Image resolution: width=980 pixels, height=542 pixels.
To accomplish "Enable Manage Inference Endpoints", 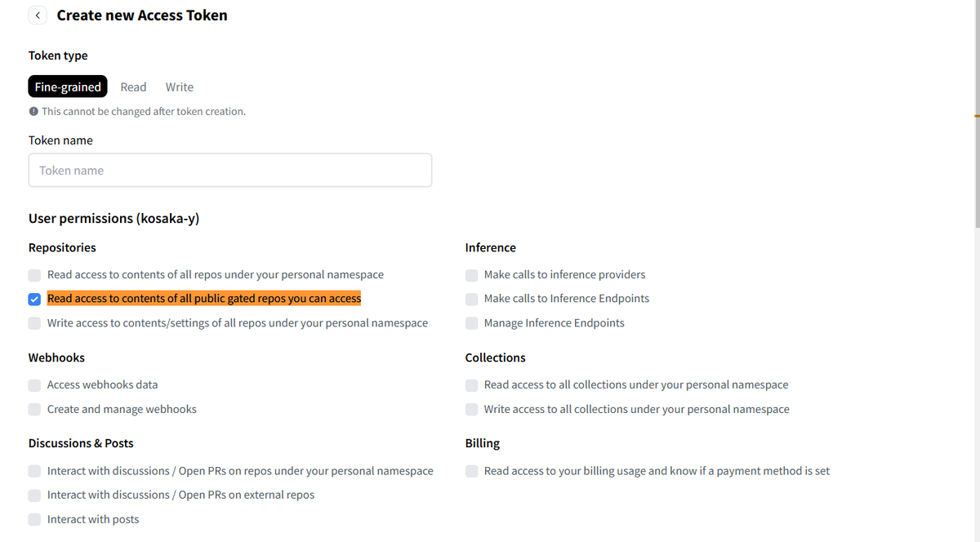I will [x=472, y=323].
